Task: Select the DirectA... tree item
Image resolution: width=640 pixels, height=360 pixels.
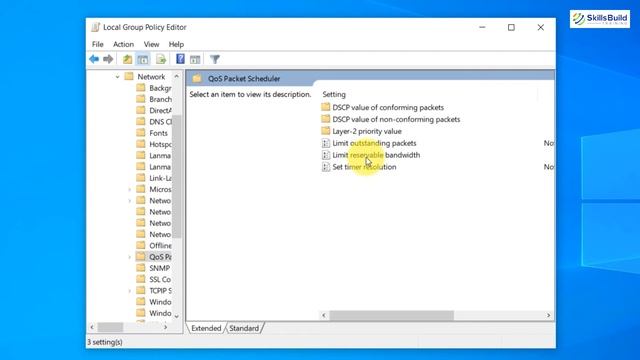Action: pos(160,110)
